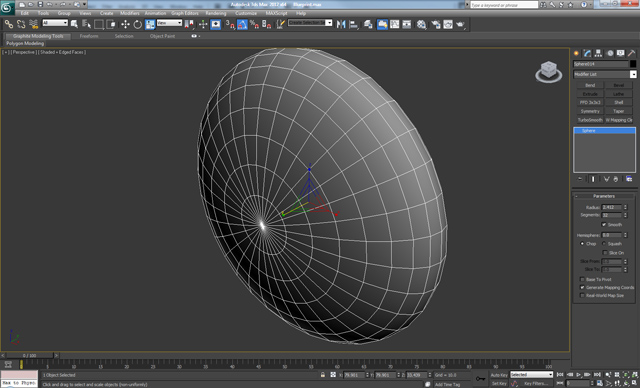Image resolution: width=640 pixels, height=388 pixels.
Task: Collapse the Parameters rollout
Action: (x=604, y=196)
